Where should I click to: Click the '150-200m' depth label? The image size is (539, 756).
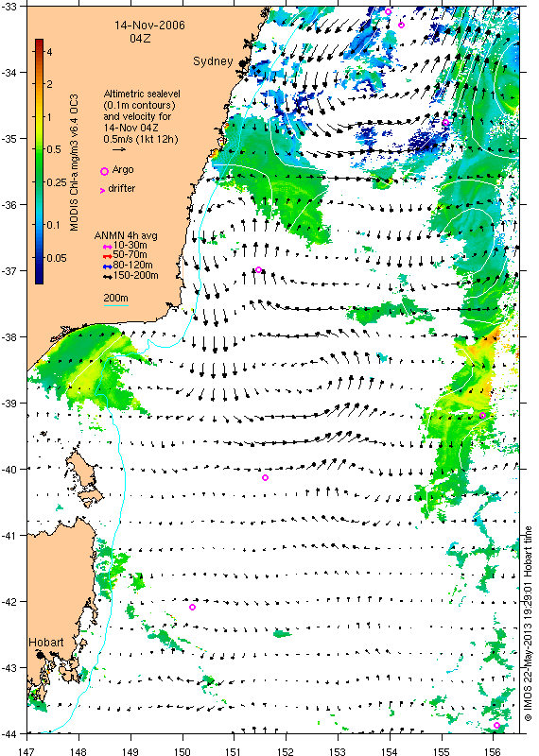click(x=135, y=276)
